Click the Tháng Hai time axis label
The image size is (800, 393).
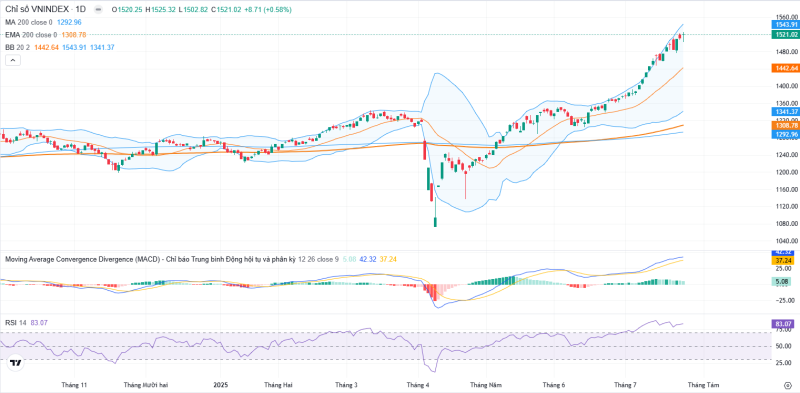[278, 384]
